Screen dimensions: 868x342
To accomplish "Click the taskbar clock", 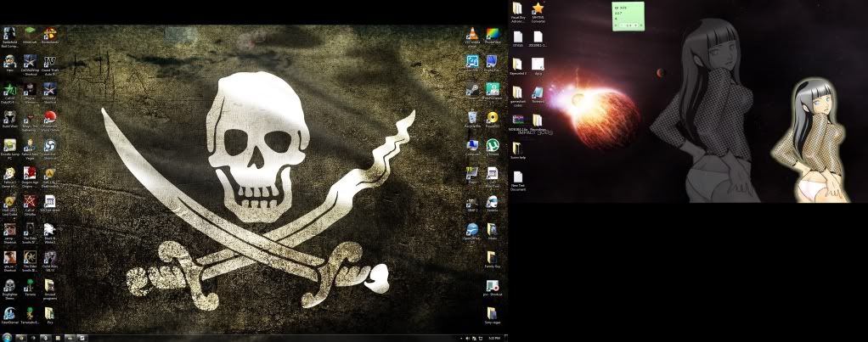I will [x=494, y=338].
